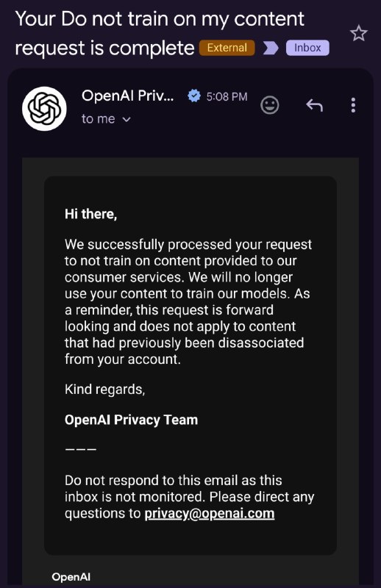The height and width of the screenshot is (588, 381).
Task: Click the OpenAI logo in the email footer
Action: pyautogui.click(x=71, y=577)
